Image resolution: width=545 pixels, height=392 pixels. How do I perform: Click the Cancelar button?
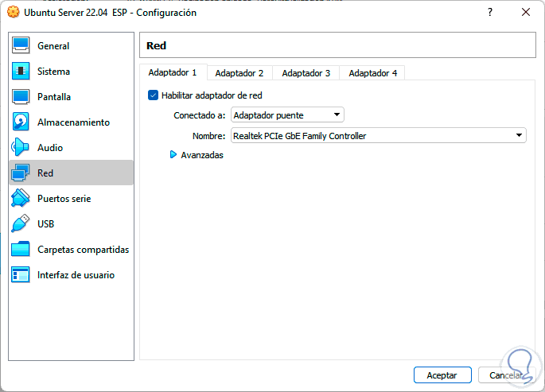(x=506, y=375)
